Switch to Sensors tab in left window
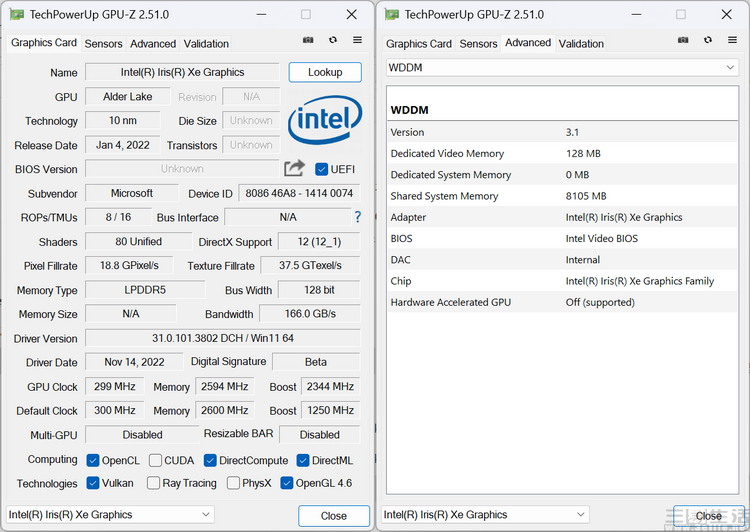 coord(103,44)
